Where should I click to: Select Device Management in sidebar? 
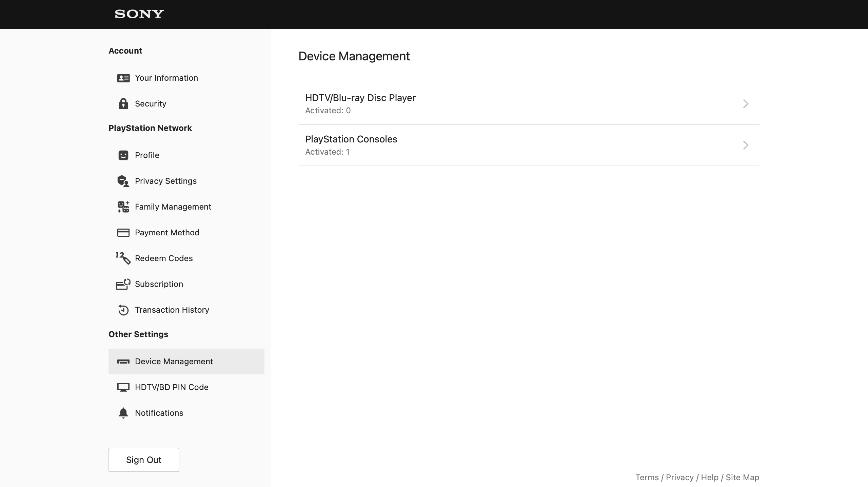pos(174,362)
